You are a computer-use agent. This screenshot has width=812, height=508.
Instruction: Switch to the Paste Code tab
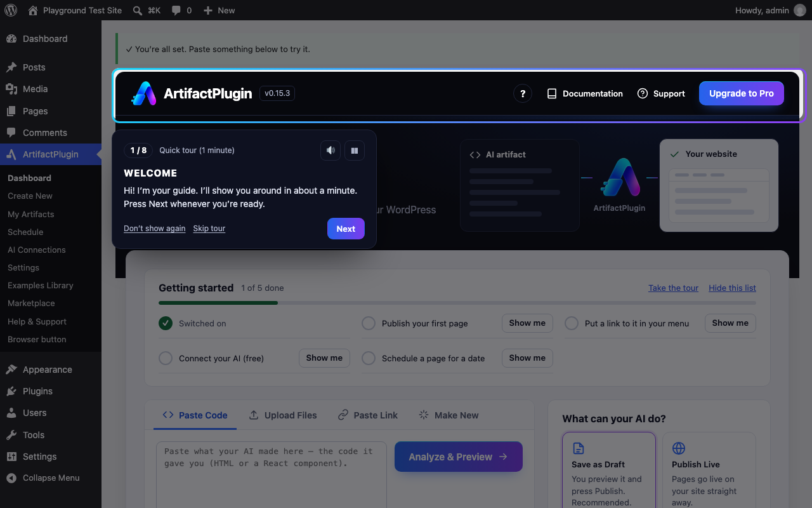(x=195, y=415)
